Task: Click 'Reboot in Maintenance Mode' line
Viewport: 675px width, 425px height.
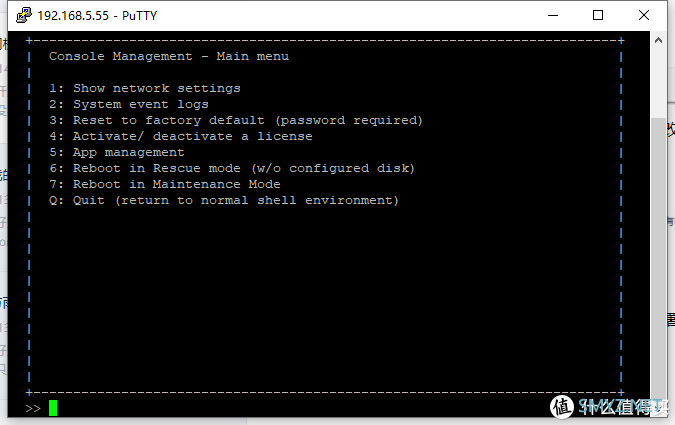Action: (x=165, y=184)
